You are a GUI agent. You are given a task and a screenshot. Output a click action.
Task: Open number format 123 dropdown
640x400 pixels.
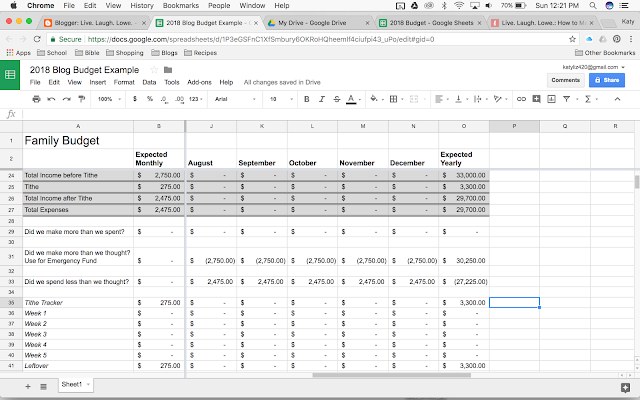(x=196, y=99)
